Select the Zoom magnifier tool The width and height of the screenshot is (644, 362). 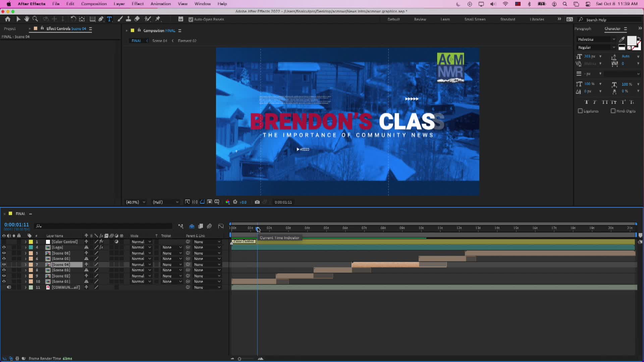[x=35, y=19]
